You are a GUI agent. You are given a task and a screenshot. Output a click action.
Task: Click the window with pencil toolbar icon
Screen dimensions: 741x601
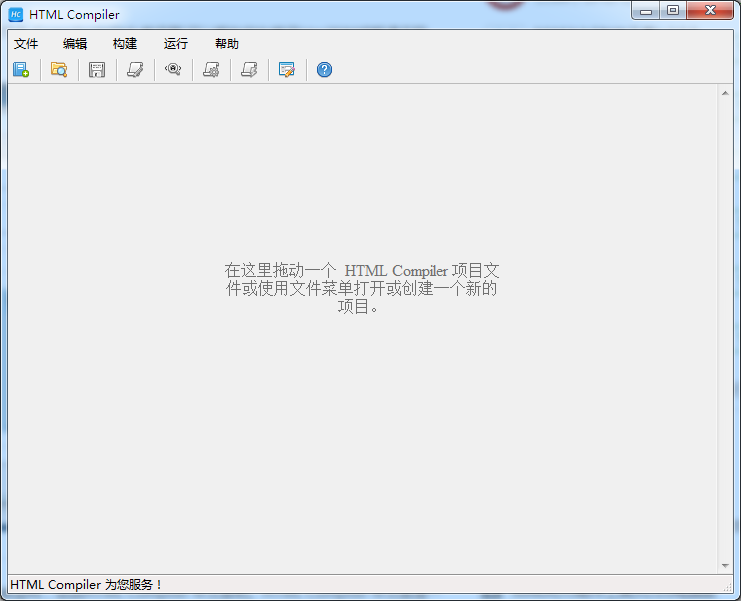[x=287, y=70]
